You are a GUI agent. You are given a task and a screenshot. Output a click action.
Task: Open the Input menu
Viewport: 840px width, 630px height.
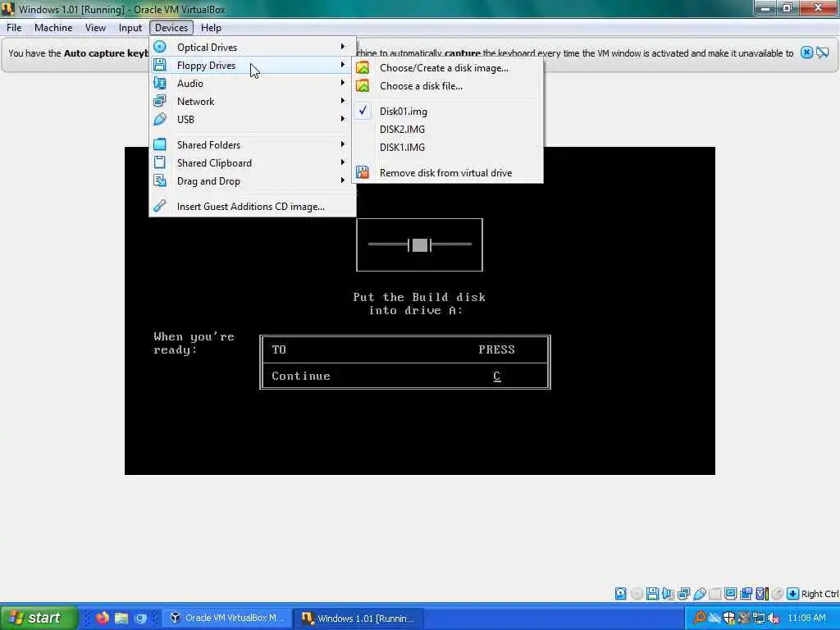[x=130, y=28]
